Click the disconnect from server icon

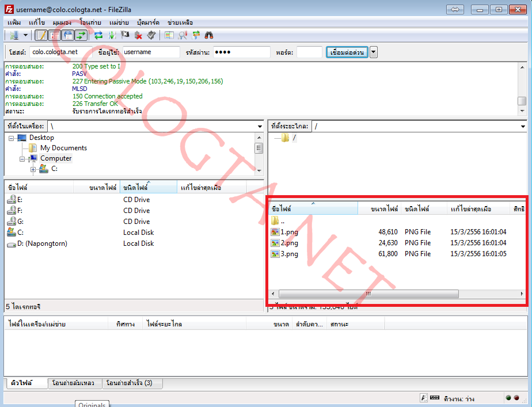(x=138, y=35)
